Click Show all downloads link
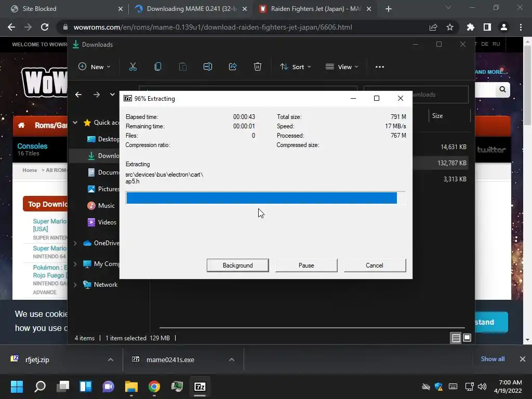 coord(493,359)
